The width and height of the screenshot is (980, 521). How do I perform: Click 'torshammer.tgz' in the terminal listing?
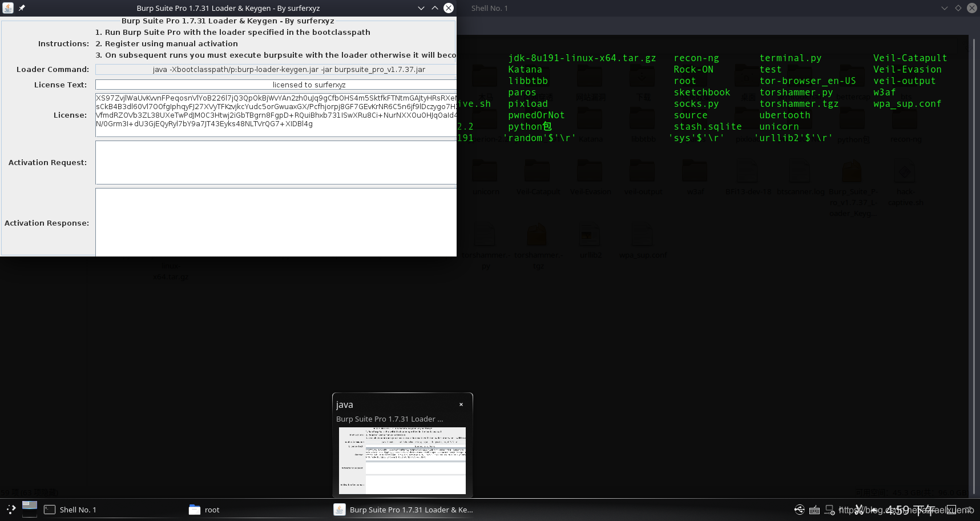799,103
